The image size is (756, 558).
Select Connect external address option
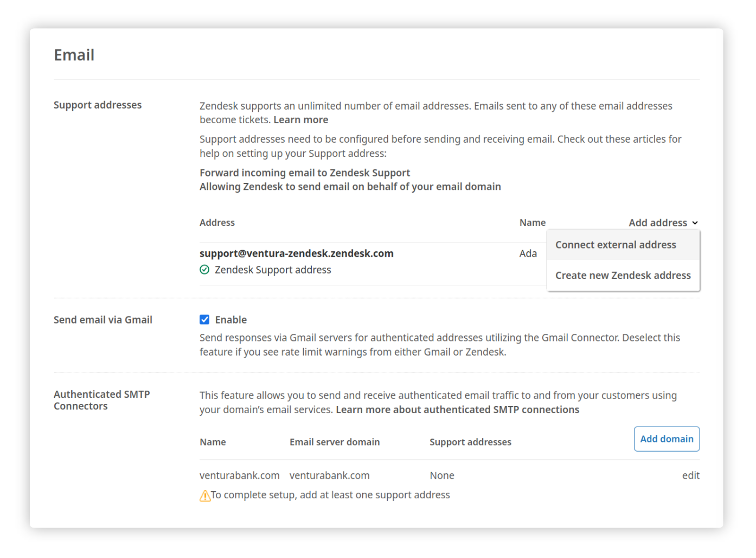(x=616, y=245)
